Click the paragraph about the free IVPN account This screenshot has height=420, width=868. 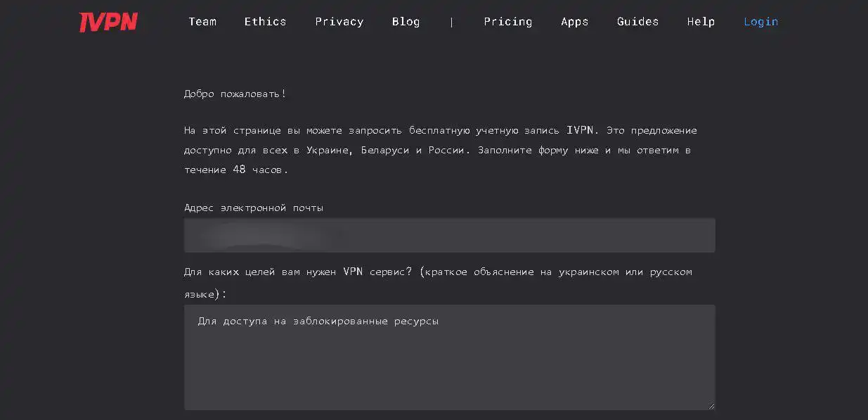point(441,150)
